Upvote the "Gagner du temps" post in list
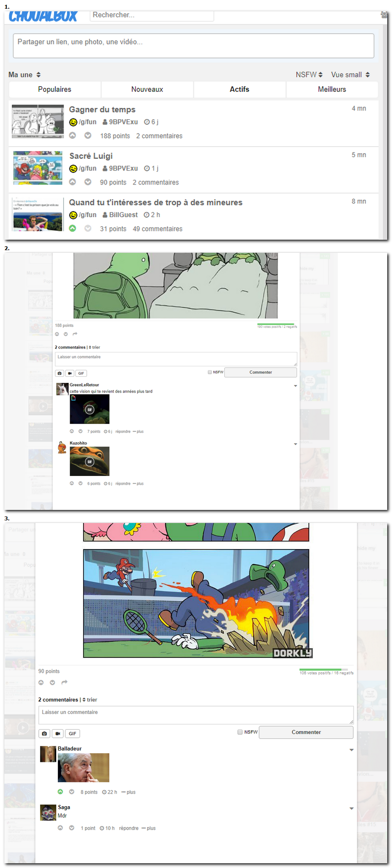Screen dimensions: 392x868 (x=73, y=135)
